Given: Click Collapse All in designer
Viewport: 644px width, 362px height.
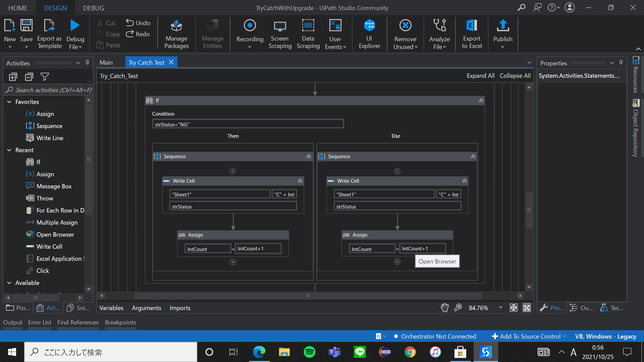Looking at the screenshot, I should coord(515,76).
